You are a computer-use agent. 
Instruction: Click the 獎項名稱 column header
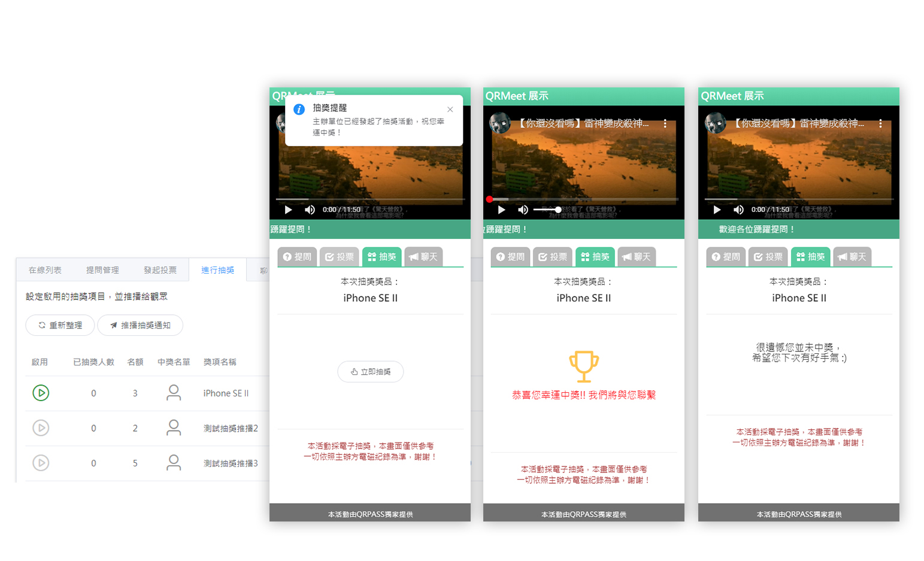tap(220, 362)
